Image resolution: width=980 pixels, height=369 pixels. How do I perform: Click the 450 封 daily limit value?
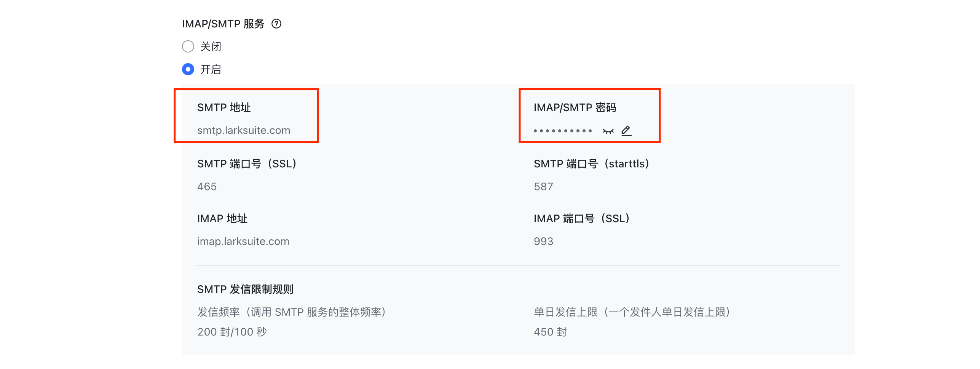(551, 332)
